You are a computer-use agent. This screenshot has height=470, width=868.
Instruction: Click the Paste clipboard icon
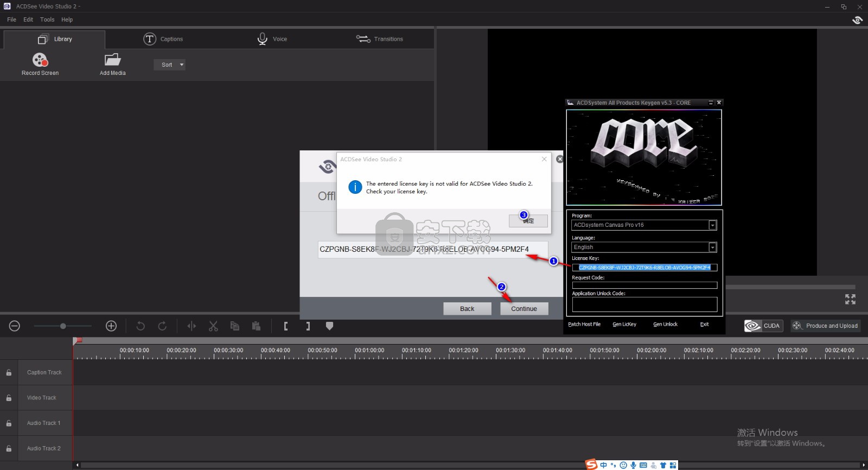point(256,326)
